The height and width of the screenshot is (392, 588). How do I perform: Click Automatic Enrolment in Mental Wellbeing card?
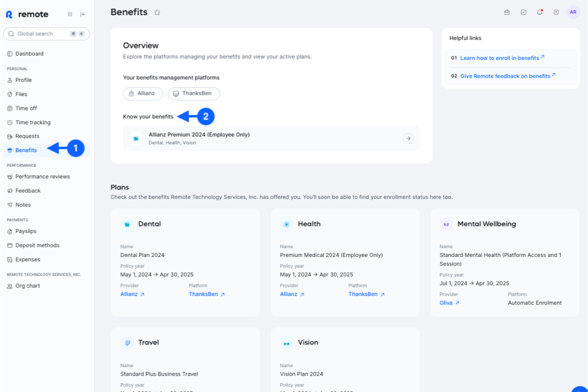click(535, 303)
